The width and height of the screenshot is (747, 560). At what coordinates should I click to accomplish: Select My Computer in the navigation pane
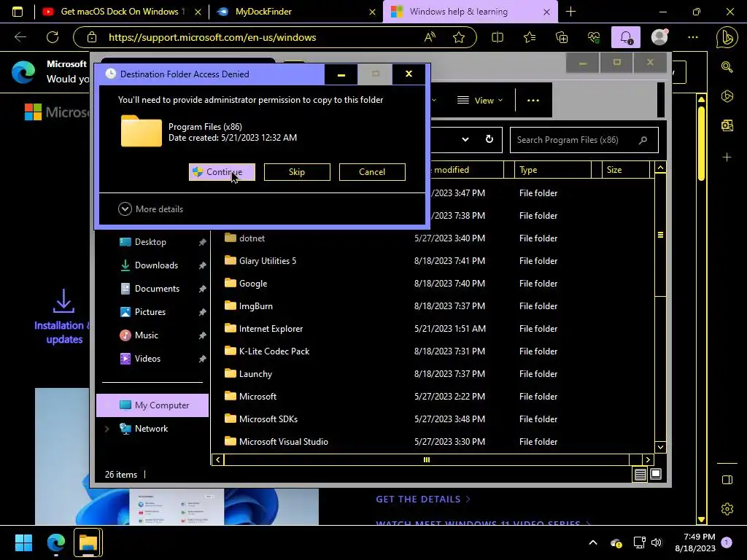click(x=152, y=405)
